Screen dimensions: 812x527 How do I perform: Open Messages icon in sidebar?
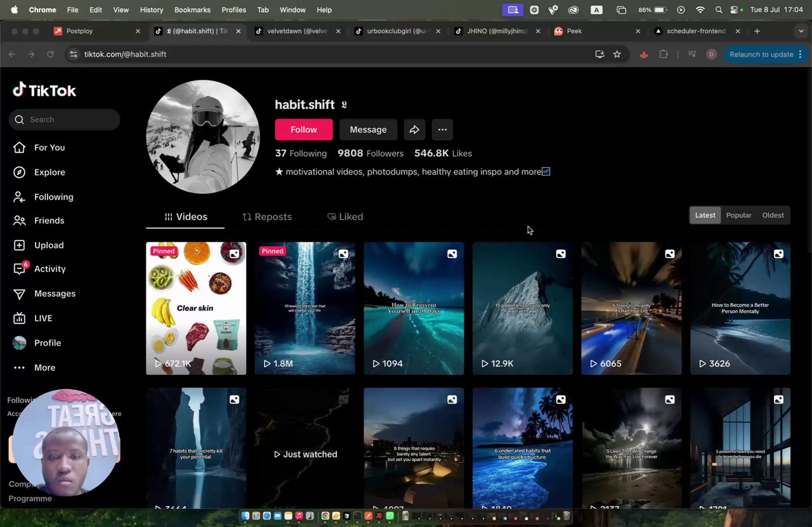tap(20, 294)
